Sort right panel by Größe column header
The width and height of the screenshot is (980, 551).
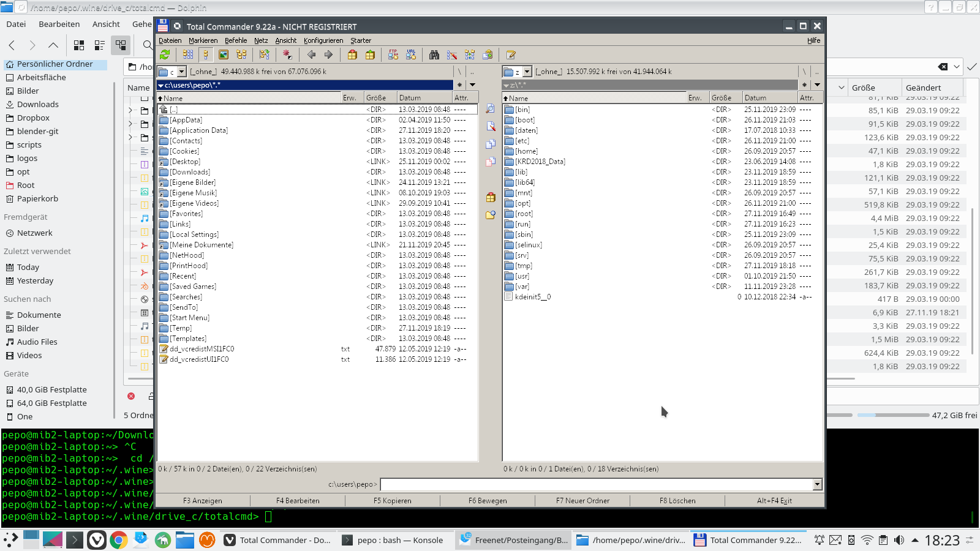726,98
